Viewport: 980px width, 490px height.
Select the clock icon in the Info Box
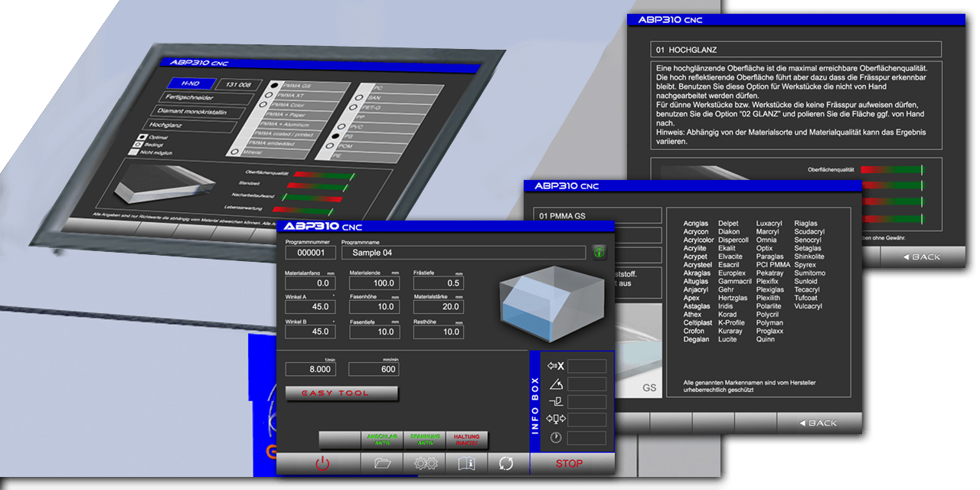pyautogui.click(x=554, y=437)
